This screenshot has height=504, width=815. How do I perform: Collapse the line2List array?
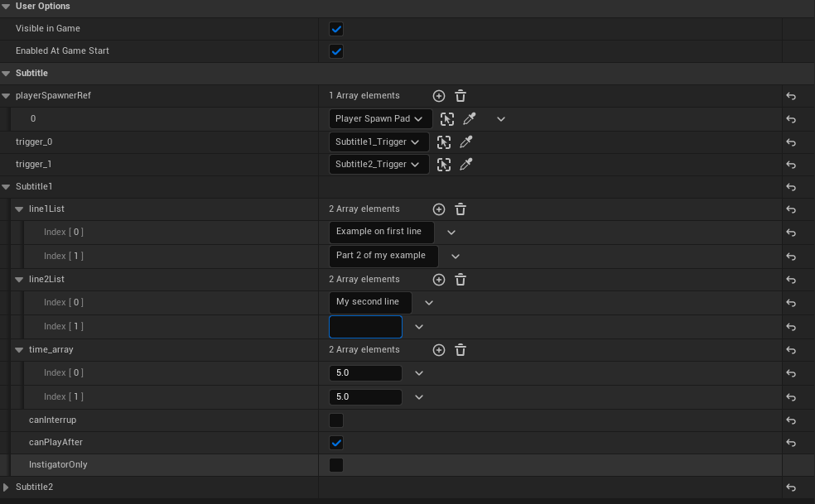pos(19,280)
